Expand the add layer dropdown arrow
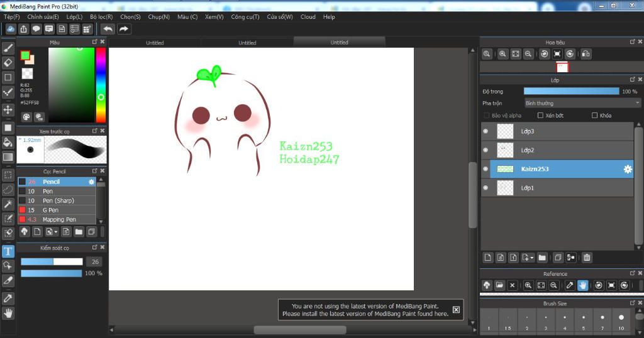 pos(532,258)
